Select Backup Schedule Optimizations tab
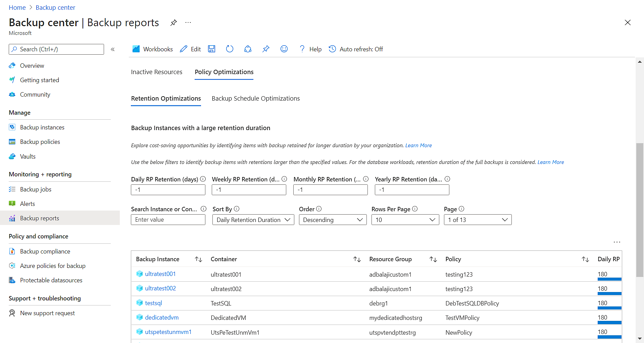644x343 pixels. pyautogui.click(x=255, y=99)
